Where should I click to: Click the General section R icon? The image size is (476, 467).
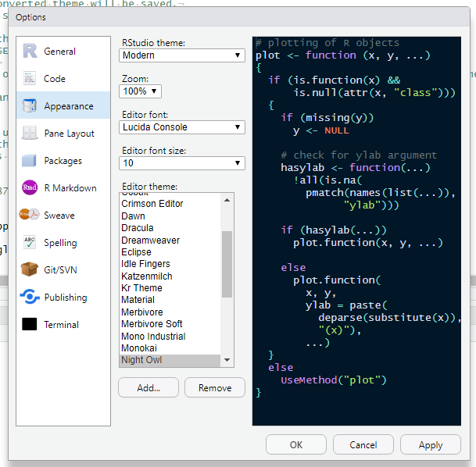(30, 52)
